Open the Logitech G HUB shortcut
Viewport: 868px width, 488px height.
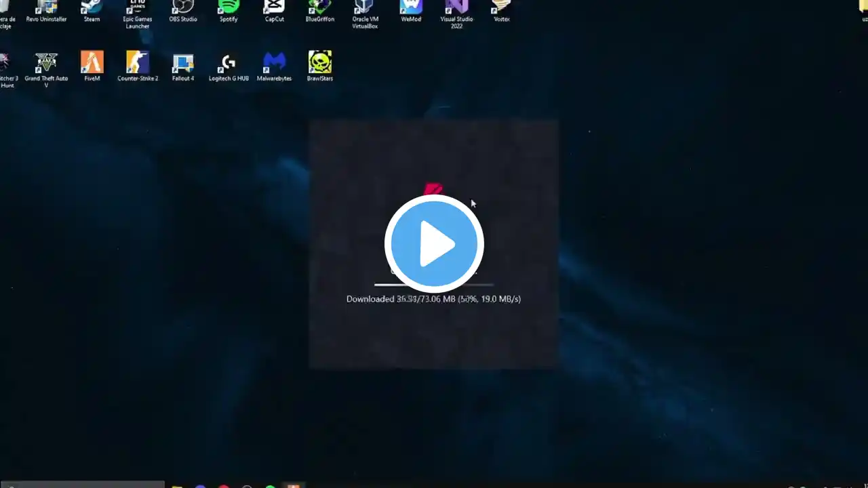pyautogui.click(x=229, y=66)
